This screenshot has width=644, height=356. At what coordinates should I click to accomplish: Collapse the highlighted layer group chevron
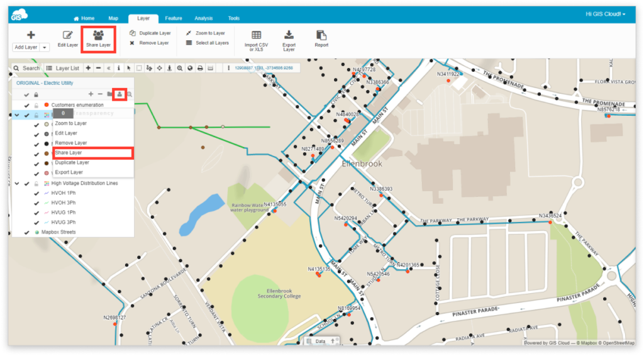coord(17,115)
